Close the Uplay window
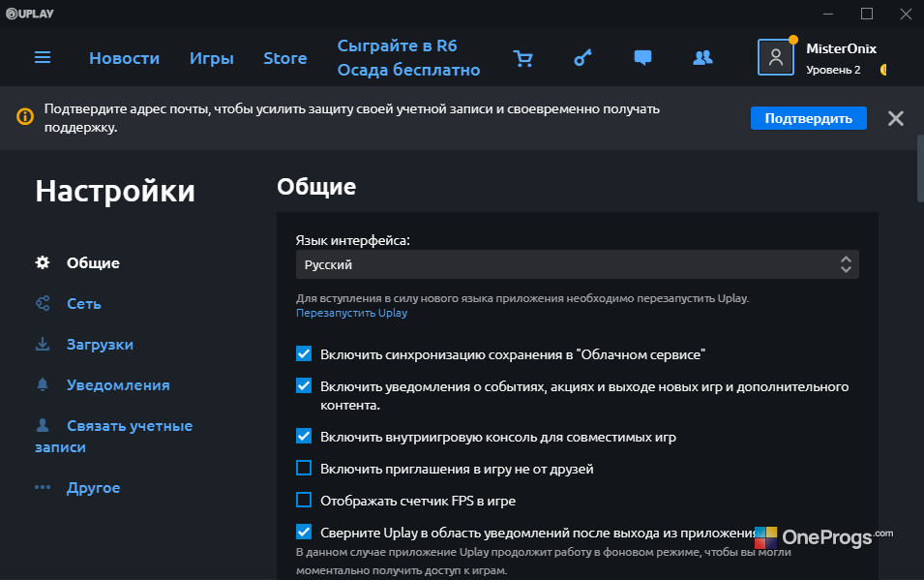The width and height of the screenshot is (924, 580). click(x=906, y=14)
